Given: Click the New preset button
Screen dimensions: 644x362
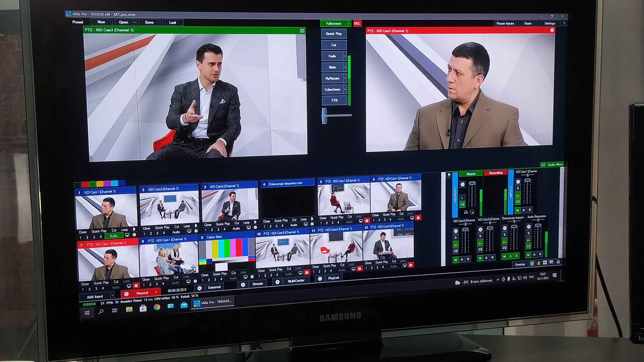Looking at the screenshot, I should 101,22.
